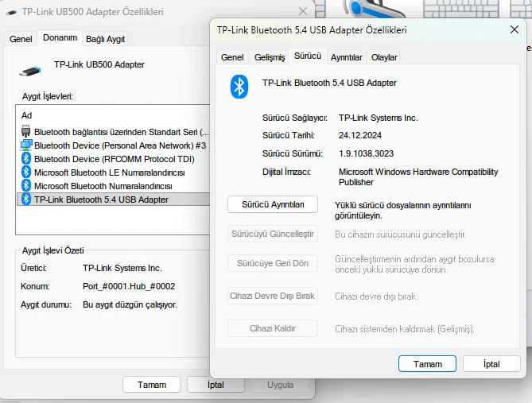Click the Cihazı Devre Dışı Bırak button
The width and height of the screenshot is (532, 403).
coord(273,296)
